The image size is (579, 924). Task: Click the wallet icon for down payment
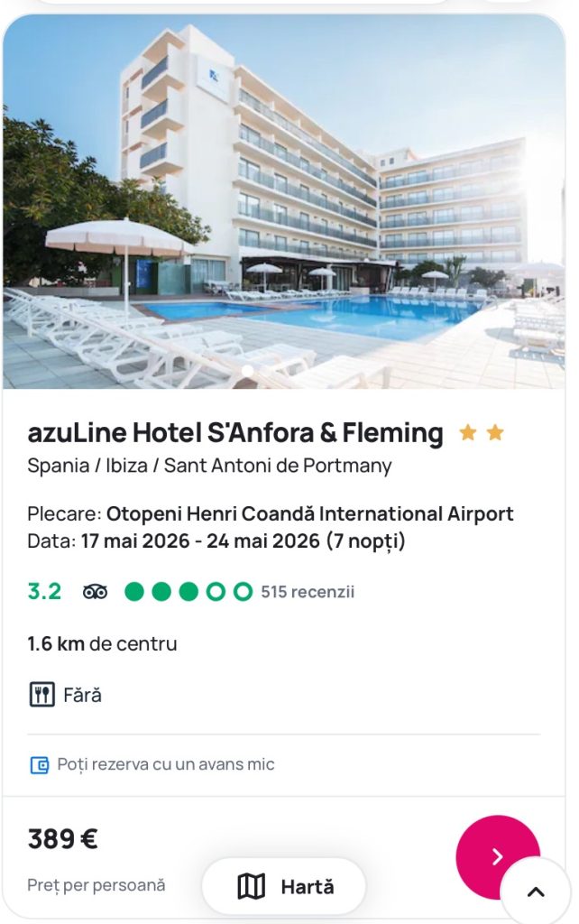[x=40, y=765]
